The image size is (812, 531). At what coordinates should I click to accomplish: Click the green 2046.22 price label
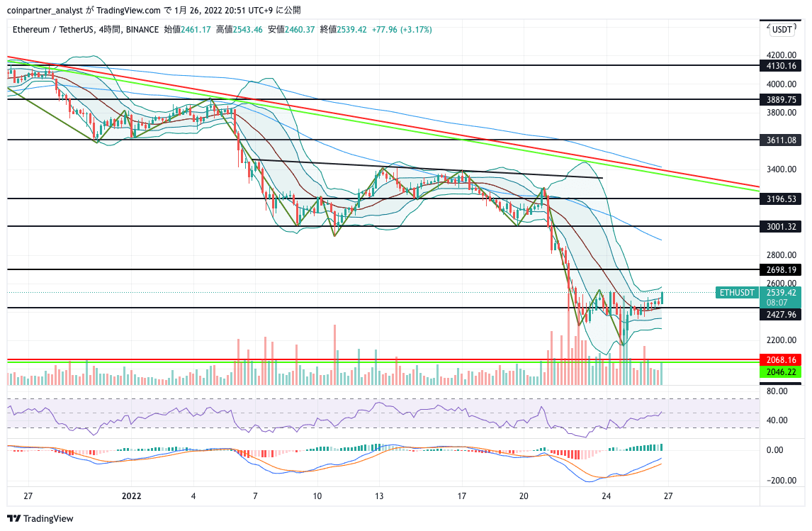(x=781, y=372)
